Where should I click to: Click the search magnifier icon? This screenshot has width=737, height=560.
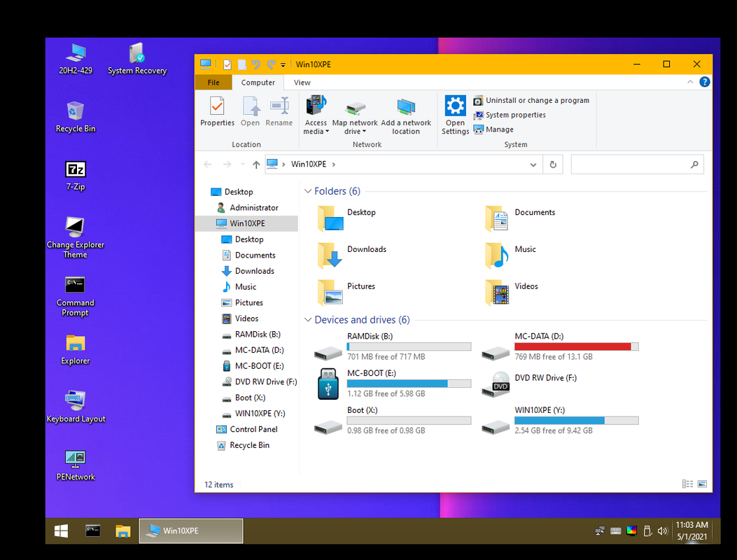[x=694, y=164]
